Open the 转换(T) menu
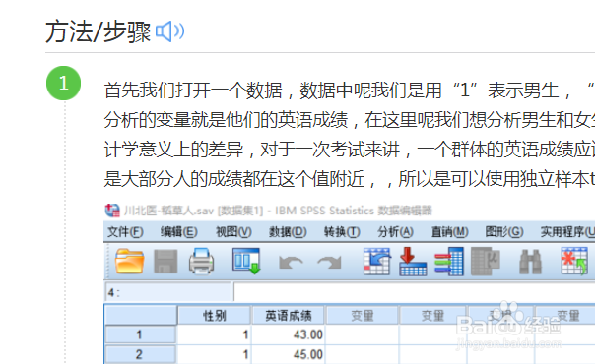This screenshot has height=364, width=595. pyautogui.click(x=342, y=232)
